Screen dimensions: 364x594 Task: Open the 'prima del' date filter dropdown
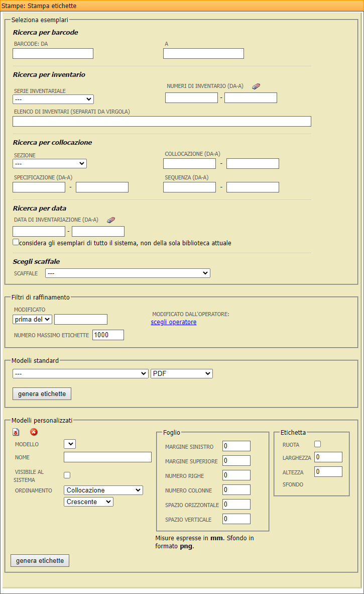pos(32,319)
